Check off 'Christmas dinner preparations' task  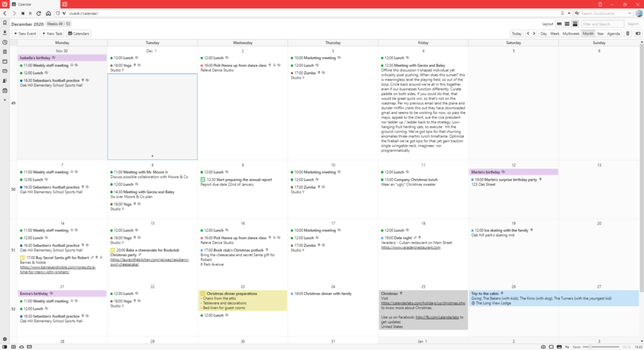(x=203, y=293)
